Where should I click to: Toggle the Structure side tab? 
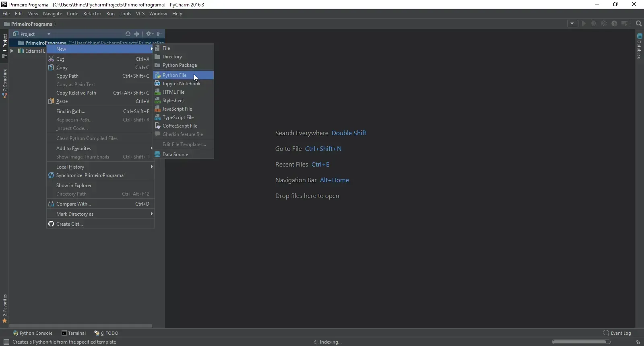[4, 83]
